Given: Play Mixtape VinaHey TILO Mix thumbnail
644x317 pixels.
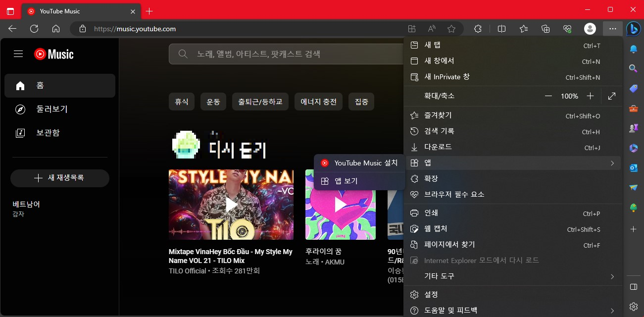Looking at the screenshot, I should click(x=231, y=205).
